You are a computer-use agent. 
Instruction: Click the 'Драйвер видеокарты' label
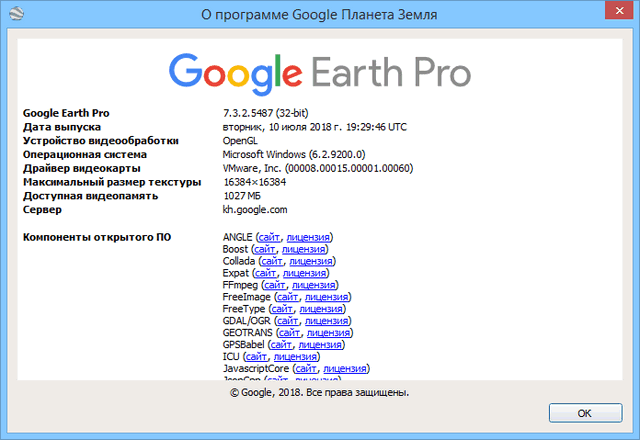82,168
